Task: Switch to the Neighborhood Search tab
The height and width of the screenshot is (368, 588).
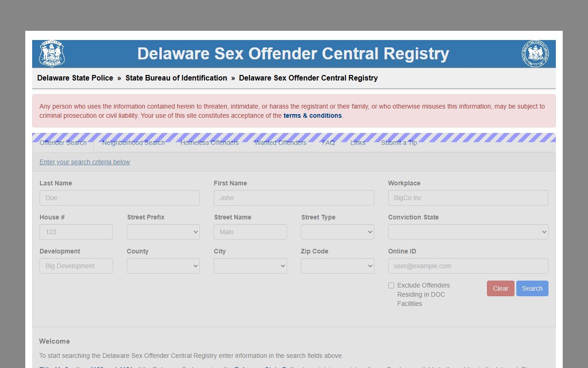Action: pos(133,143)
